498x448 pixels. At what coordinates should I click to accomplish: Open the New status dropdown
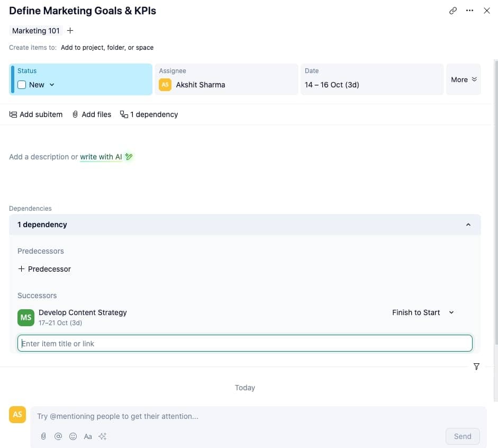(x=51, y=84)
